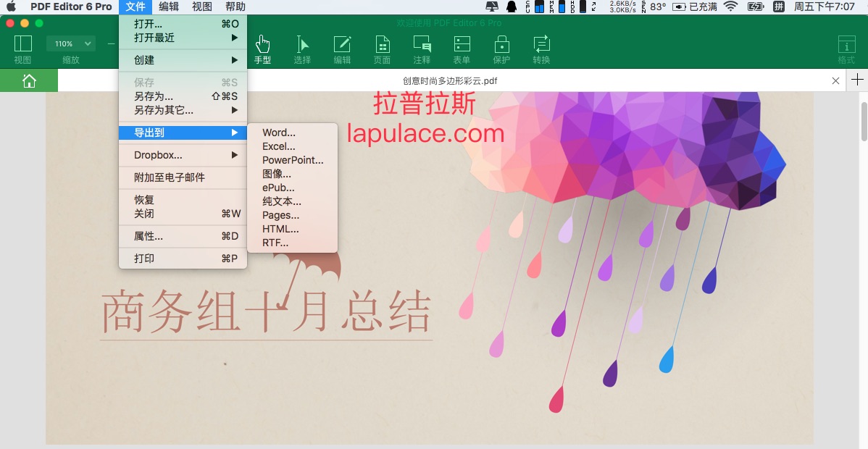Select the Hand (手型) tool
868x449 pixels.
262,49
